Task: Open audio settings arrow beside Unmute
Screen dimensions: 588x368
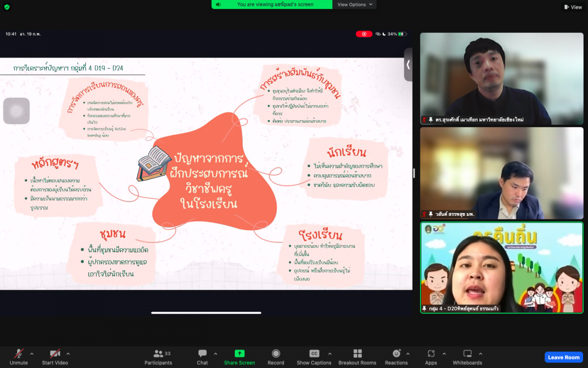Action: coord(32,353)
